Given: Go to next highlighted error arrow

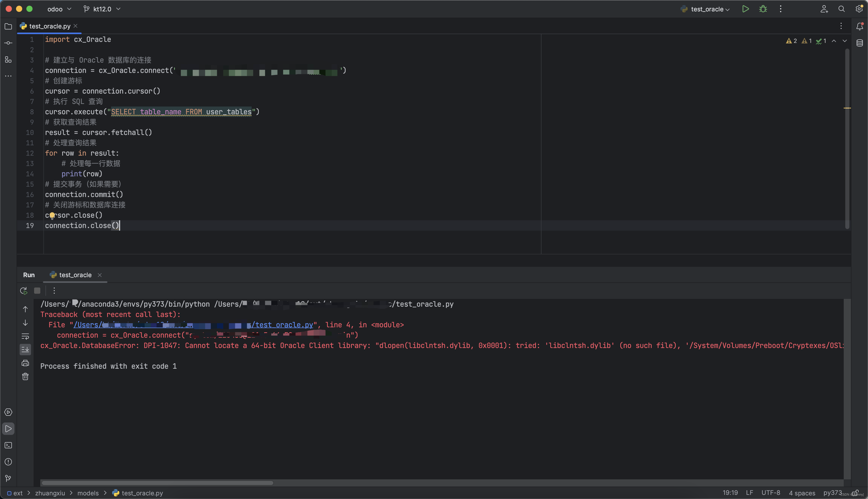Looking at the screenshot, I should 845,41.
